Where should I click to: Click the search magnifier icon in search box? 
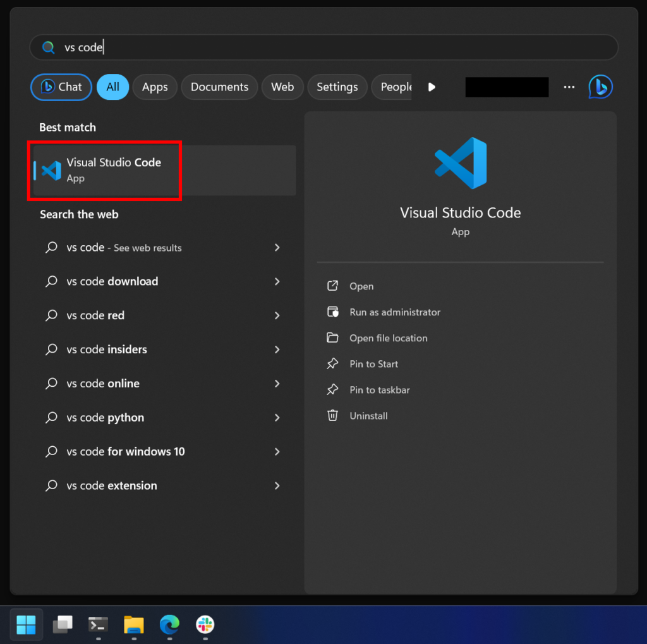coord(49,47)
